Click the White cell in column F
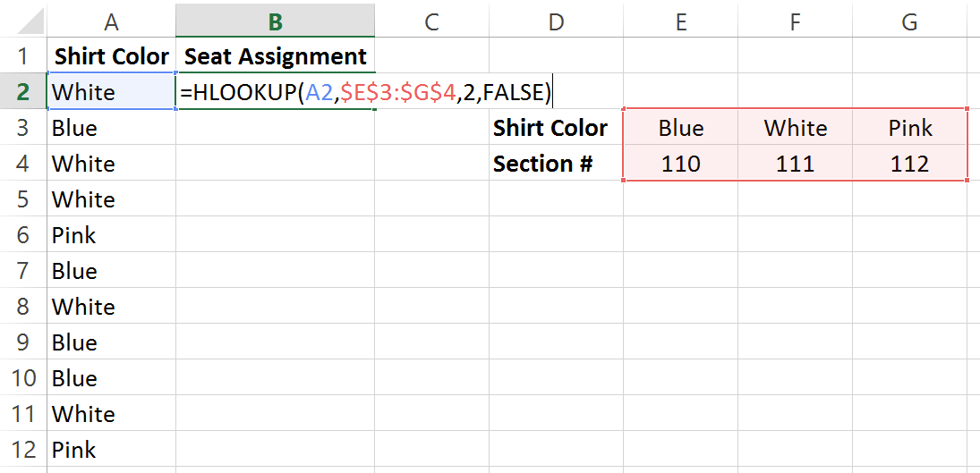 [795, 128]
